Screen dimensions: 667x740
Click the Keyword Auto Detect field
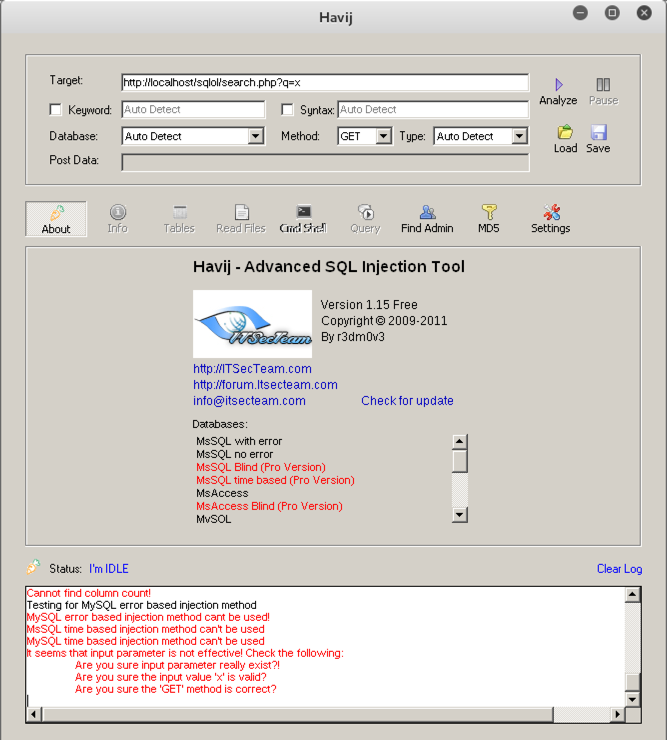pyautogui.click(x=193, y=109)
